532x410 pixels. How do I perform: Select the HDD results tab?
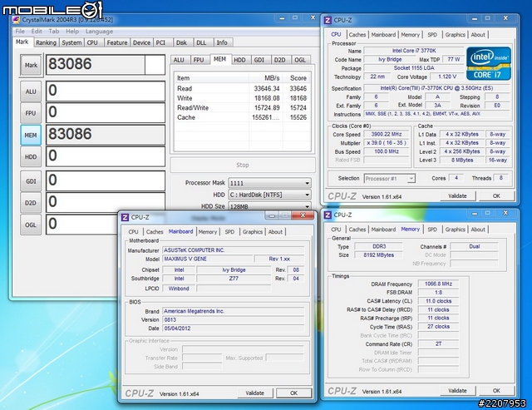point(239,60)
